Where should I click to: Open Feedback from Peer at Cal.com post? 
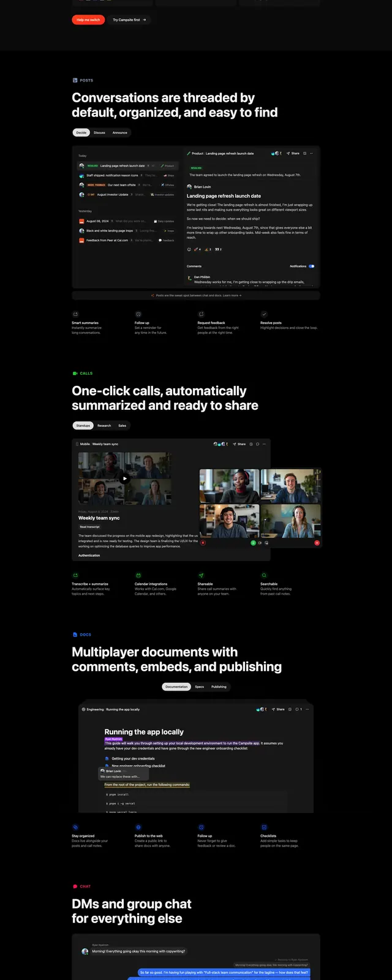[x=127, y=240]
